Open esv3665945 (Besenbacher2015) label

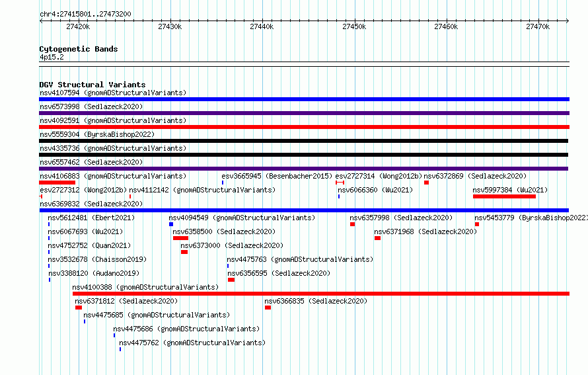pyautogui.click(x=277, y=176)
